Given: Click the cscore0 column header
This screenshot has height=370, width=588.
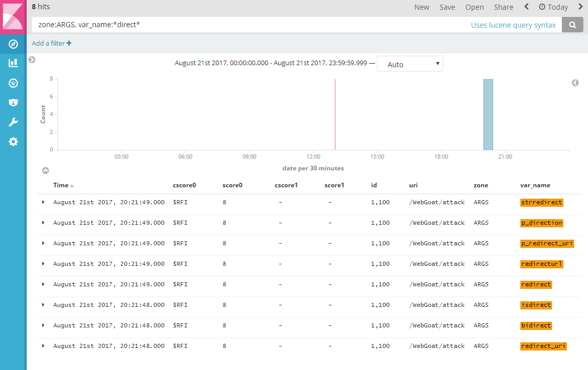Looking at the screenshot, I should coord(184,185).
